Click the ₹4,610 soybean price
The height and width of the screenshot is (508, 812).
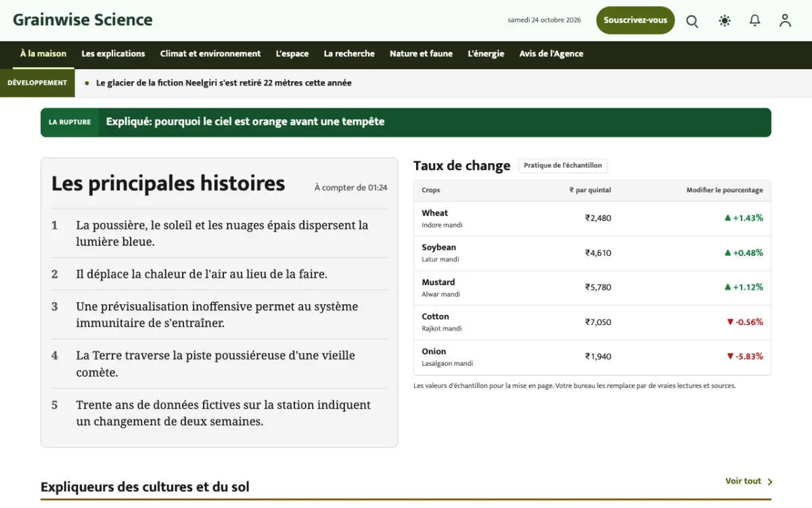tap(598, 253)
